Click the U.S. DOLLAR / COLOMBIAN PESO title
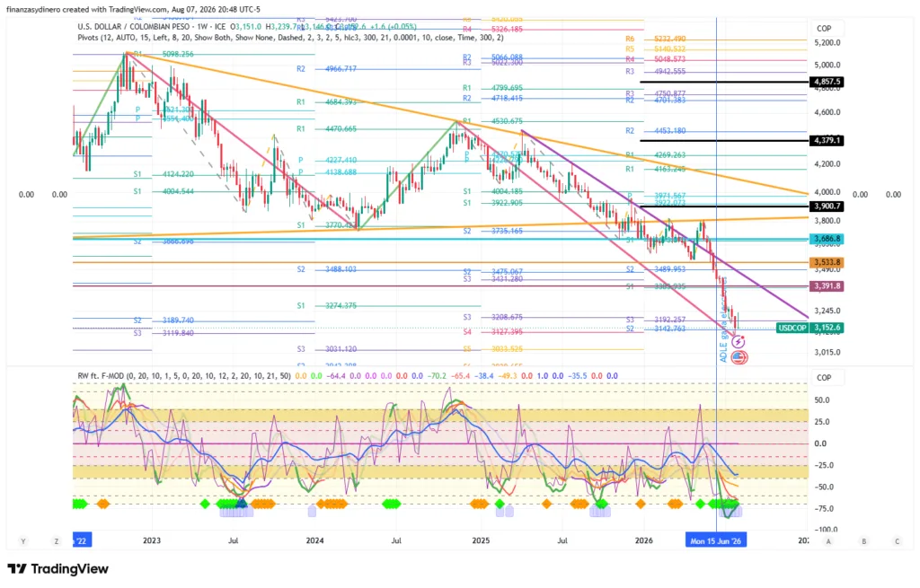Viewport: 920px width, 588px height. [150, 26]
